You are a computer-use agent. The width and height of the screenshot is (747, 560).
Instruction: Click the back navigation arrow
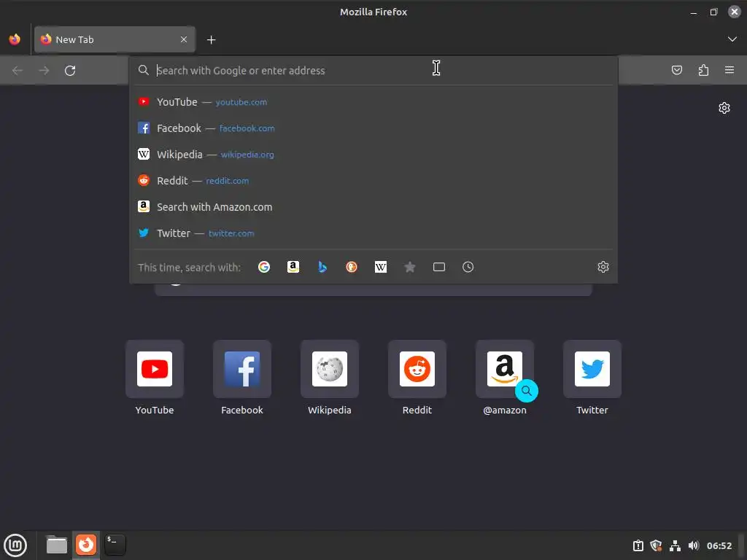[x=18, y=71]
